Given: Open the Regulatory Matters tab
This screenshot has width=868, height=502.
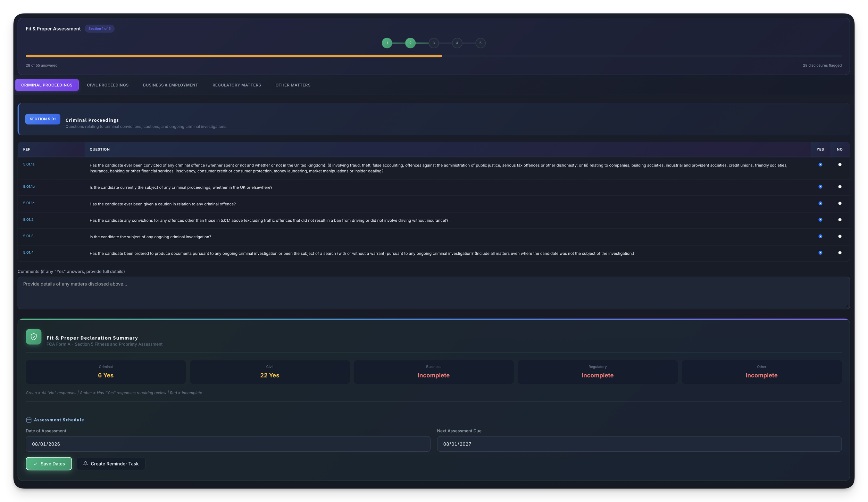Looking at the screenshot, I should pos(236,85).
